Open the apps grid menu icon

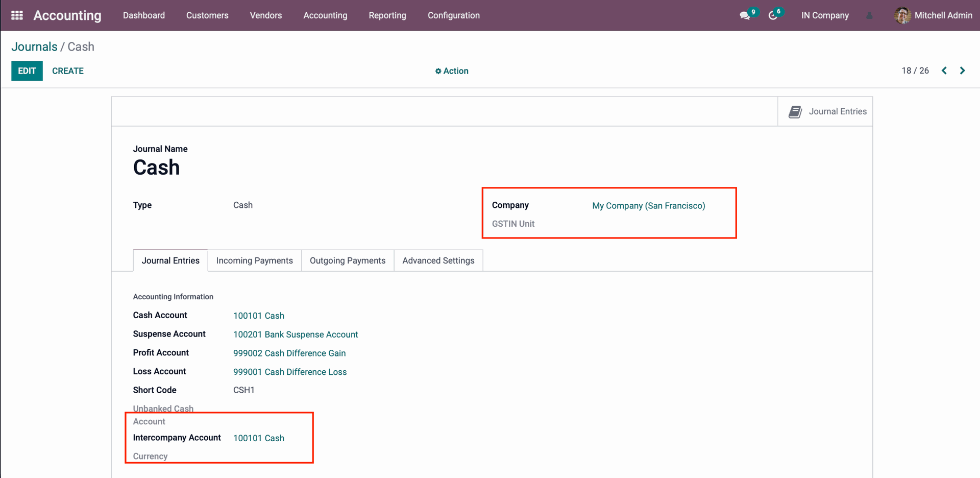click(x=17, y=15)
